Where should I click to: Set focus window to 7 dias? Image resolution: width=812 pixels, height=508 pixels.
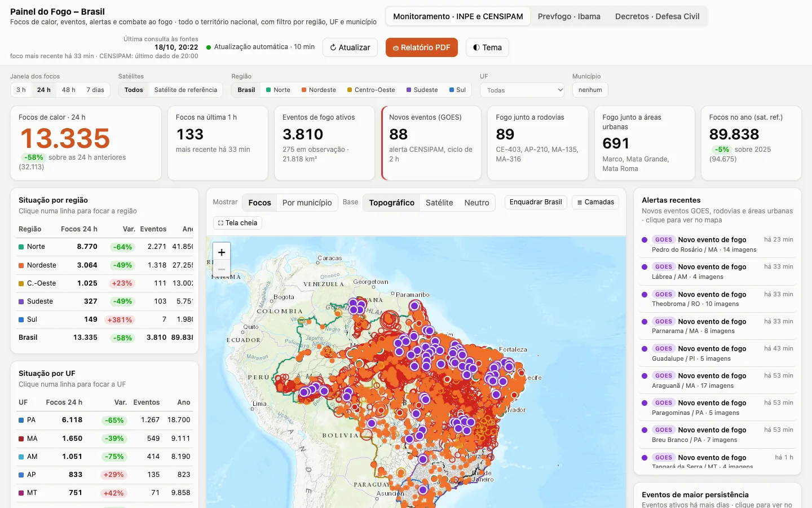pyautogui.click(x=95, y=90)
